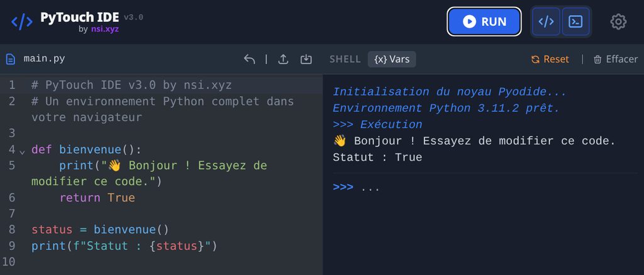Click the 'Statut : True' output line
644x275 pixels.
click(377, 158)
